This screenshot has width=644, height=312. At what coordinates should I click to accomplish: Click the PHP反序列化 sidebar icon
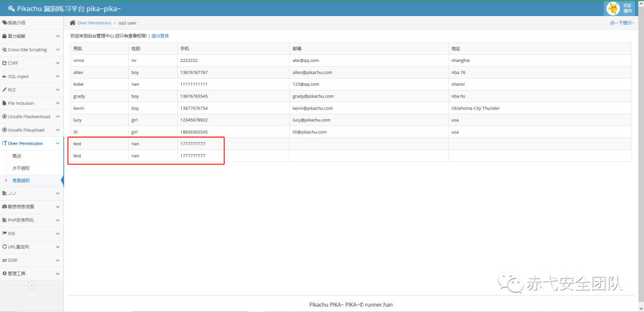pos(5,220)
